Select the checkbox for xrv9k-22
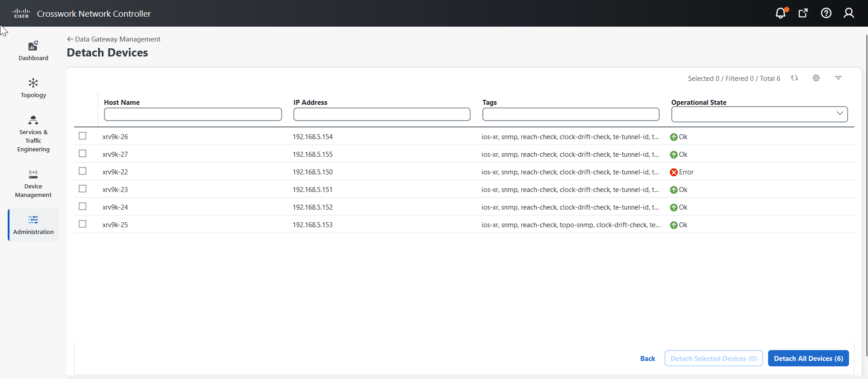 [x=82, y=171]
